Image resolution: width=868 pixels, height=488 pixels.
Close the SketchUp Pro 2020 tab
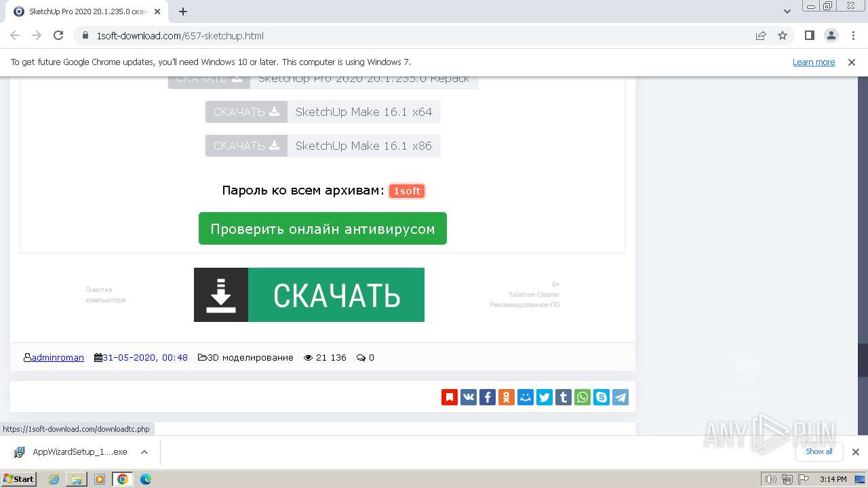coord(157,12)
